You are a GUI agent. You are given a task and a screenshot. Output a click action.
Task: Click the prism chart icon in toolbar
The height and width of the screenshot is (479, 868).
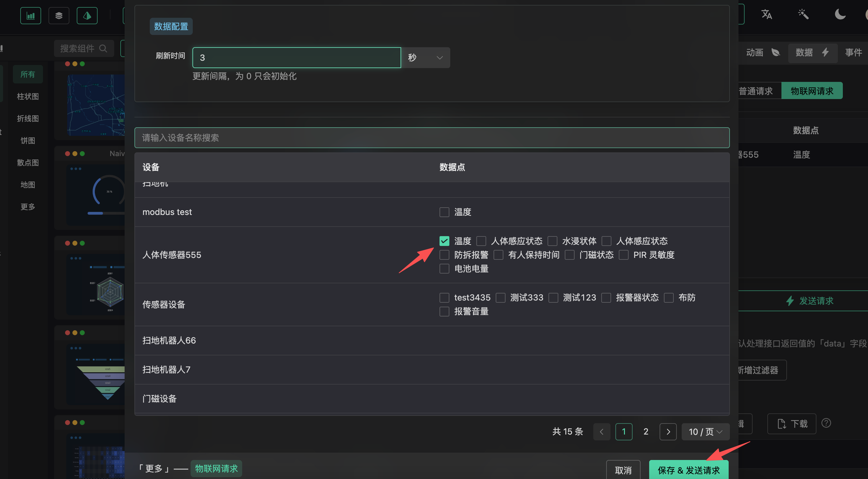87,16
